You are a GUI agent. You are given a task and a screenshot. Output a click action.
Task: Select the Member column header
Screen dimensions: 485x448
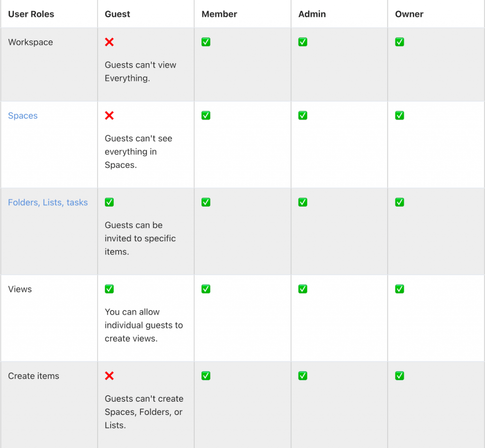click(219, 14)
